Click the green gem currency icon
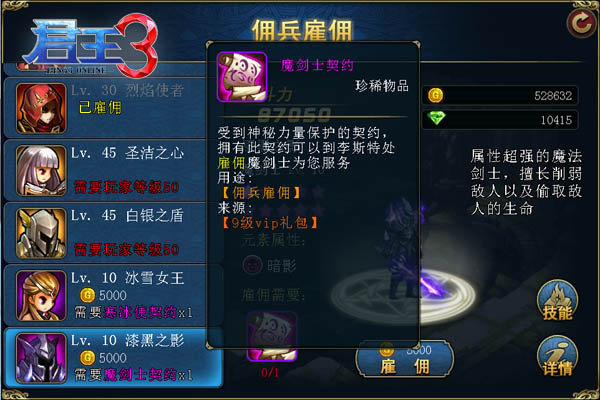 coord(436,118)
